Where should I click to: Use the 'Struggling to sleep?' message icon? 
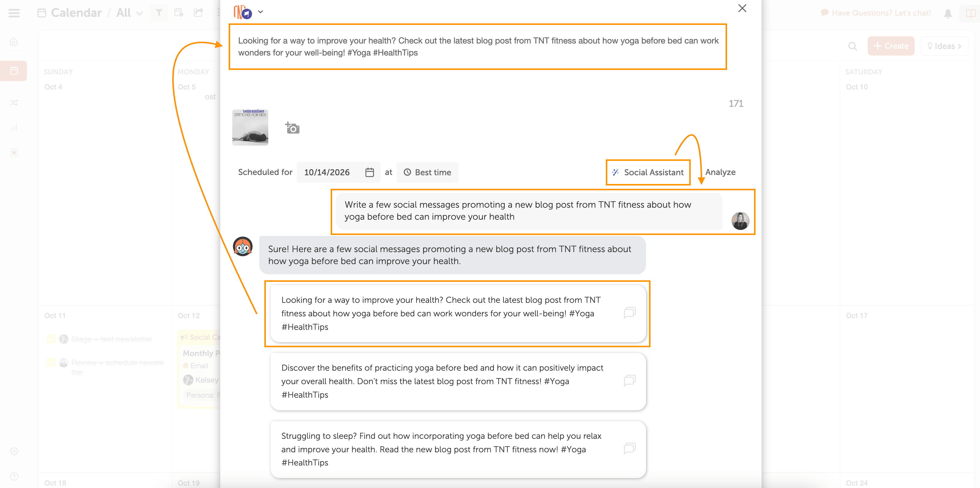(630, 448)
